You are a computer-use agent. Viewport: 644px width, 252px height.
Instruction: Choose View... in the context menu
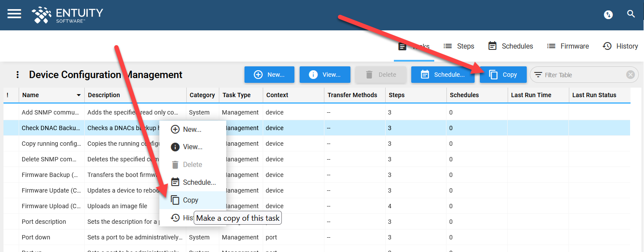[192, 147]
